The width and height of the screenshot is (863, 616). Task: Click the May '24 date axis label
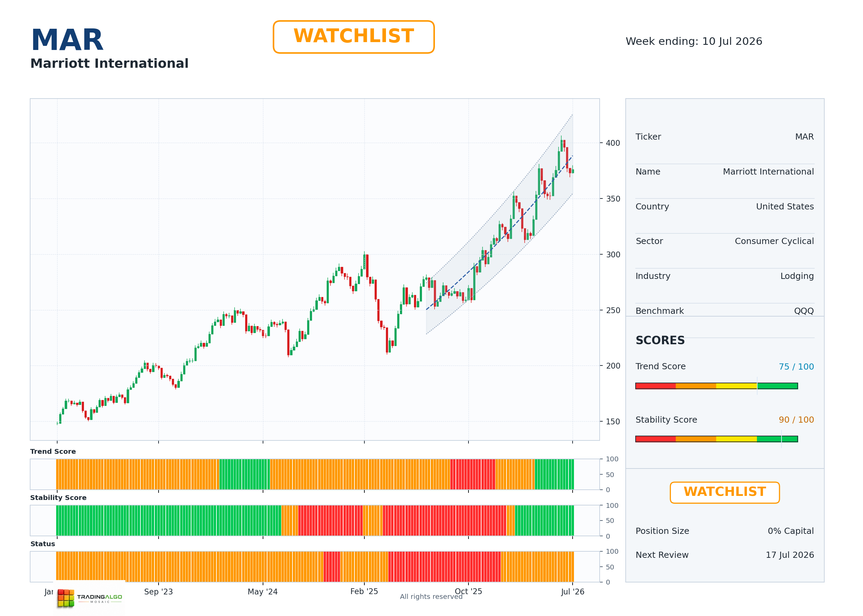pos(263,591)
